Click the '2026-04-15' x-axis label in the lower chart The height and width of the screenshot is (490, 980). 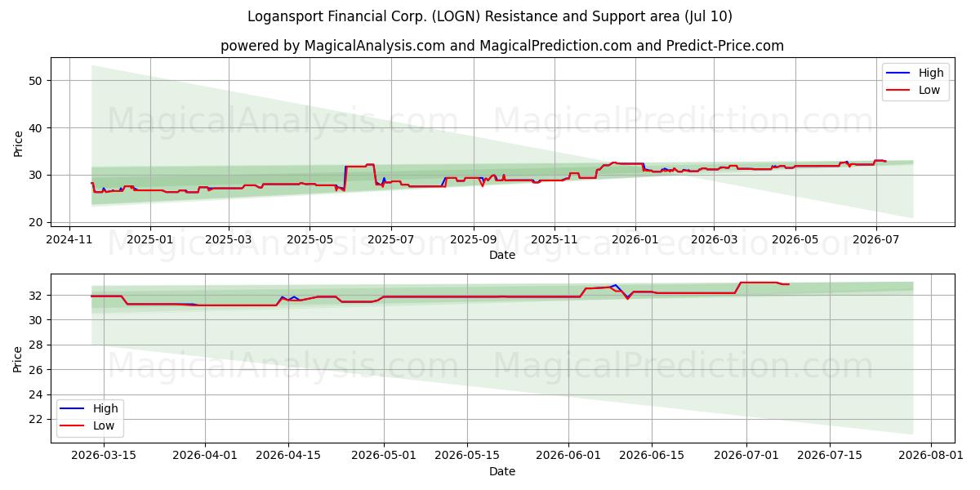click(x=287, y=457)
